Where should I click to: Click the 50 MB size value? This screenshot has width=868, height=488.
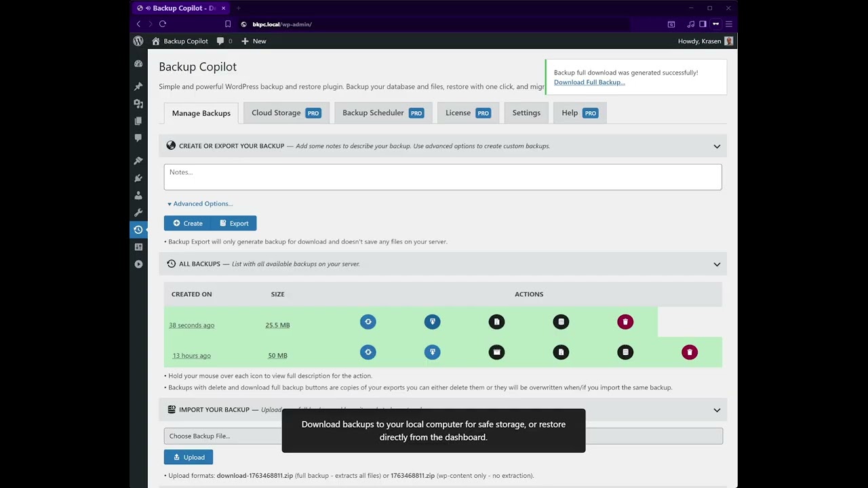[x=277, y=356]
